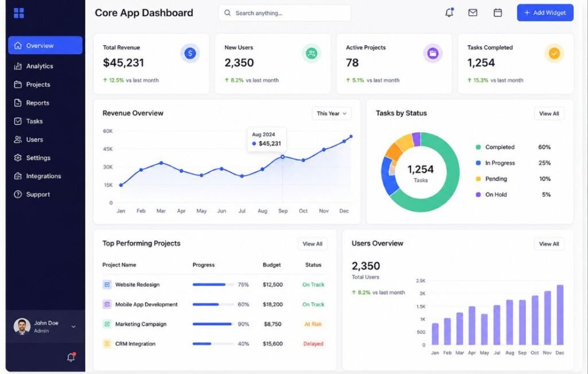Click the Aug 2024 $45,231 tooltip

coord(266,139)
